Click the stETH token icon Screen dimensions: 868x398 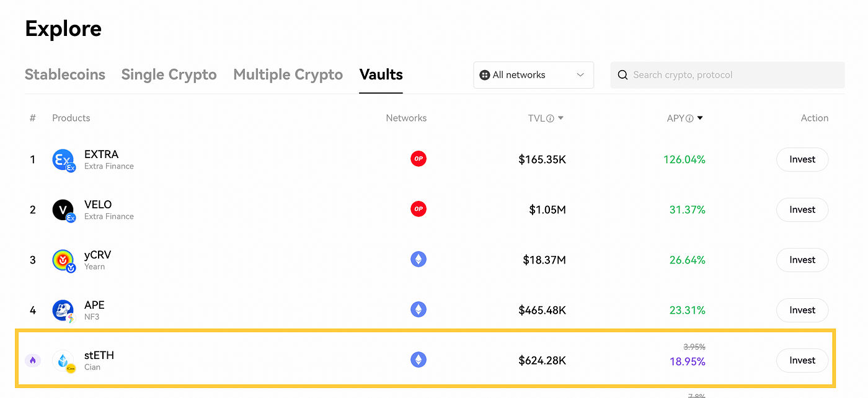pos(63,361)
